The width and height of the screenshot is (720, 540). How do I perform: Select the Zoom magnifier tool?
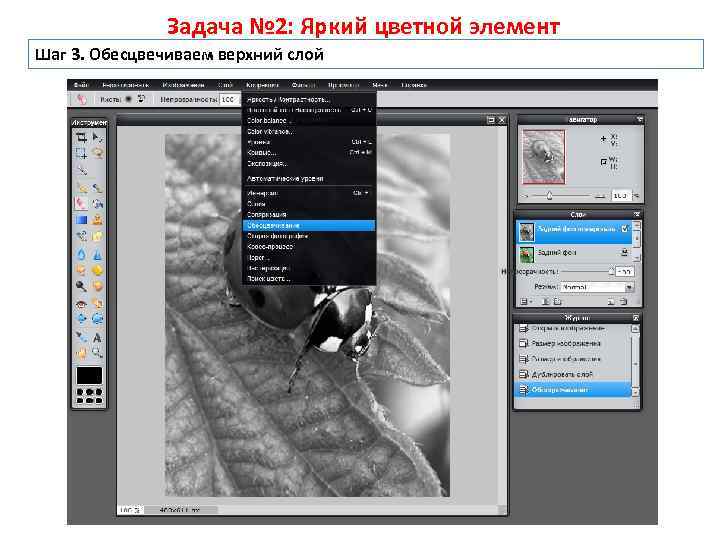click(x=97, y=353)
